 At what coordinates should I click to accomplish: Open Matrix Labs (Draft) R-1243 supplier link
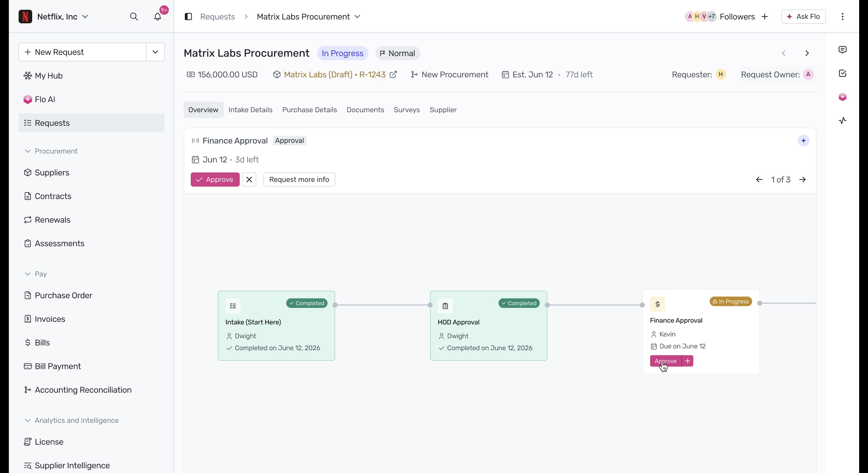pyautogui.click(x=335, y=74)
